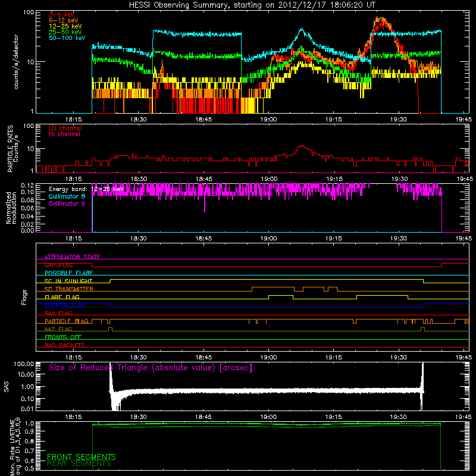Click the FLARE_FLAG label
The height and width of the screenshot is (476, 476).
pyautogui.click(x=62, y=297)
